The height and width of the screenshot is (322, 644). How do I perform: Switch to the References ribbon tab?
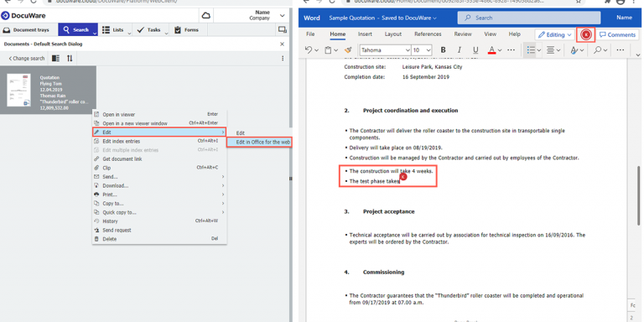coord(428,34)
